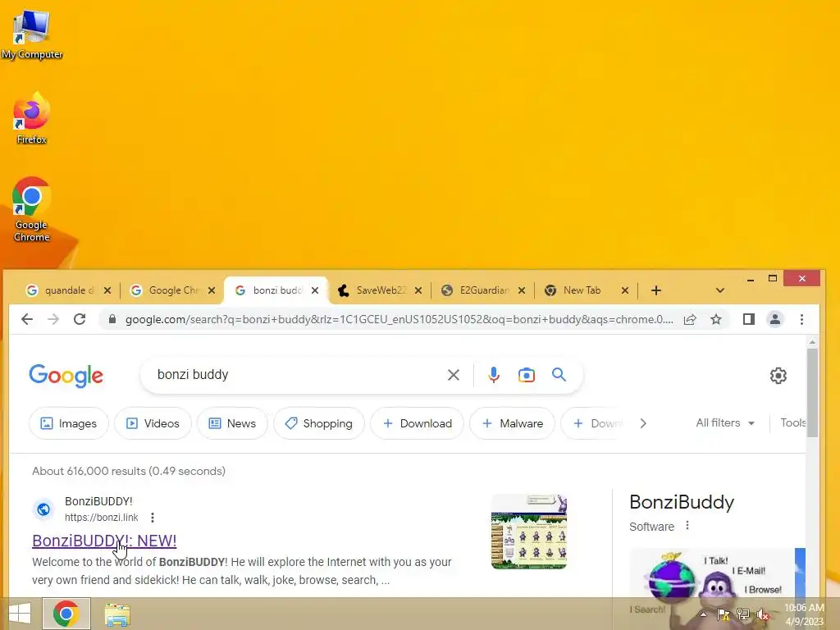This screenshot has height=630, width=840.
Task: Go to Google homepage via logo
Action: pos(66,376)
